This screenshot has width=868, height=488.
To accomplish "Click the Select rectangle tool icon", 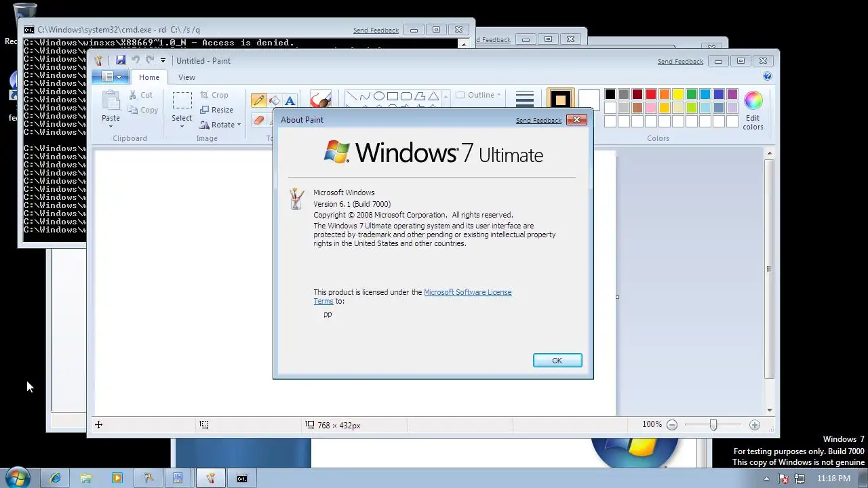I will 182,100.
